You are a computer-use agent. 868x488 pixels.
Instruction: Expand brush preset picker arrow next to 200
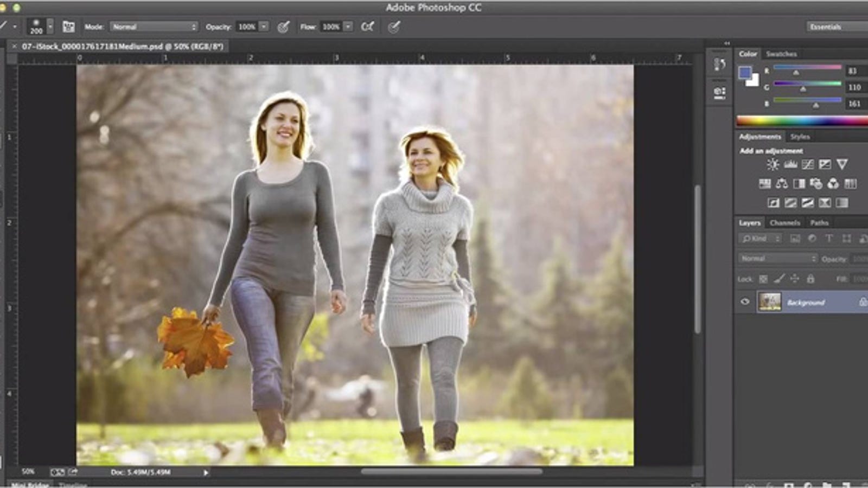tap(50, 27)
